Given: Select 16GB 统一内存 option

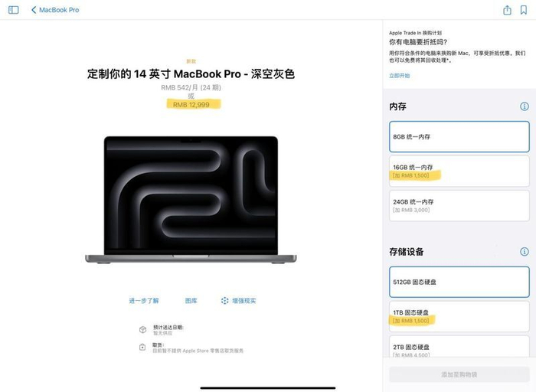Looking at the screenshot, I should [459, 171].
